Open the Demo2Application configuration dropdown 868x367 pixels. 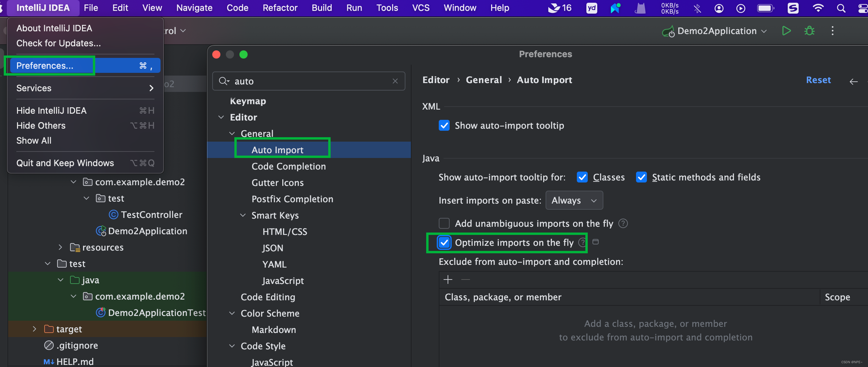pos(764,31)
